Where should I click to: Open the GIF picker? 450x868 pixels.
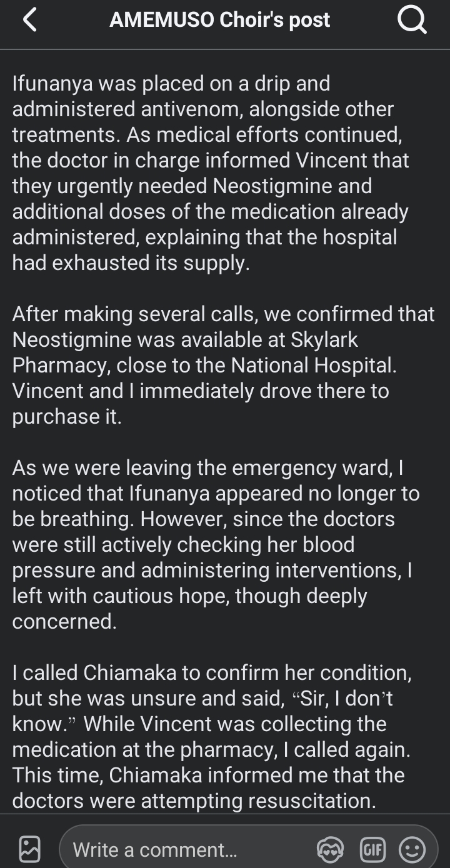click(372, 850)
